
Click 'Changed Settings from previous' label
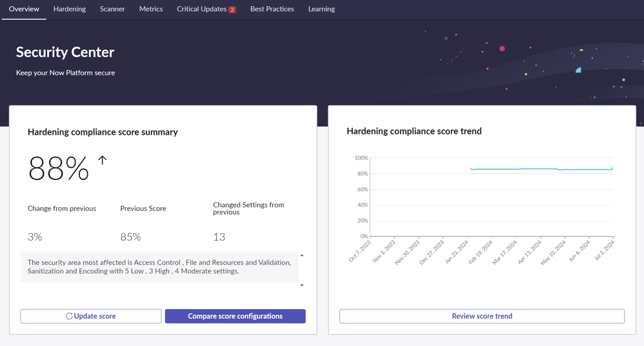[248, 209]
